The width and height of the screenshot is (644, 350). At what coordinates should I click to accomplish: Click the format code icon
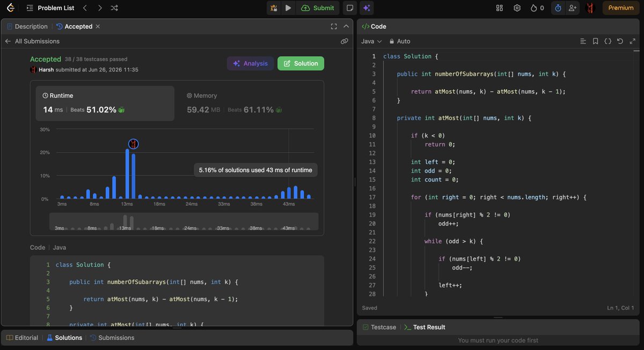[x=583, y=41]
